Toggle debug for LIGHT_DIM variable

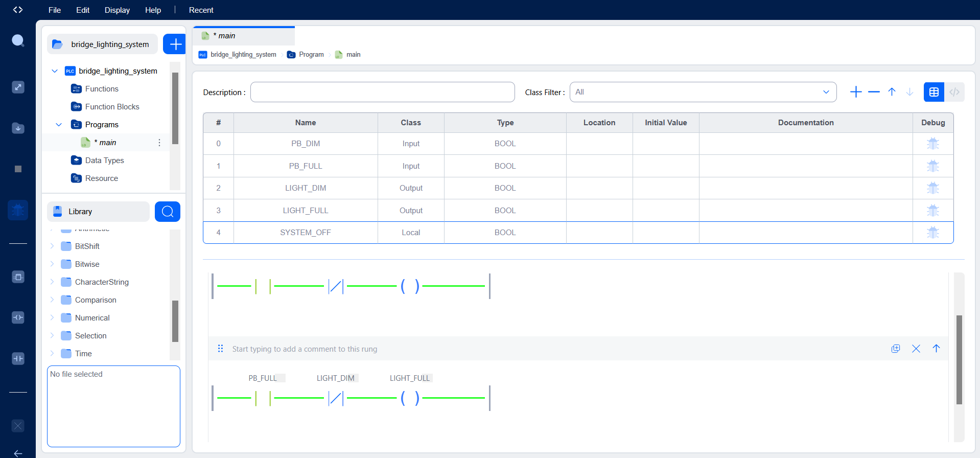[933, 188]
